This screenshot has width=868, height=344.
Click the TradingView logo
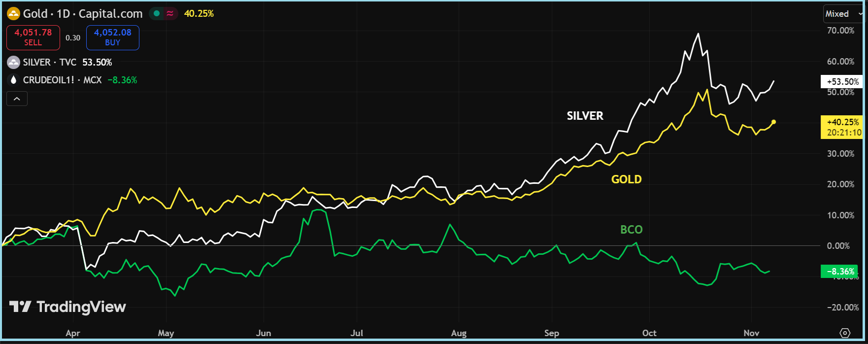67,307
